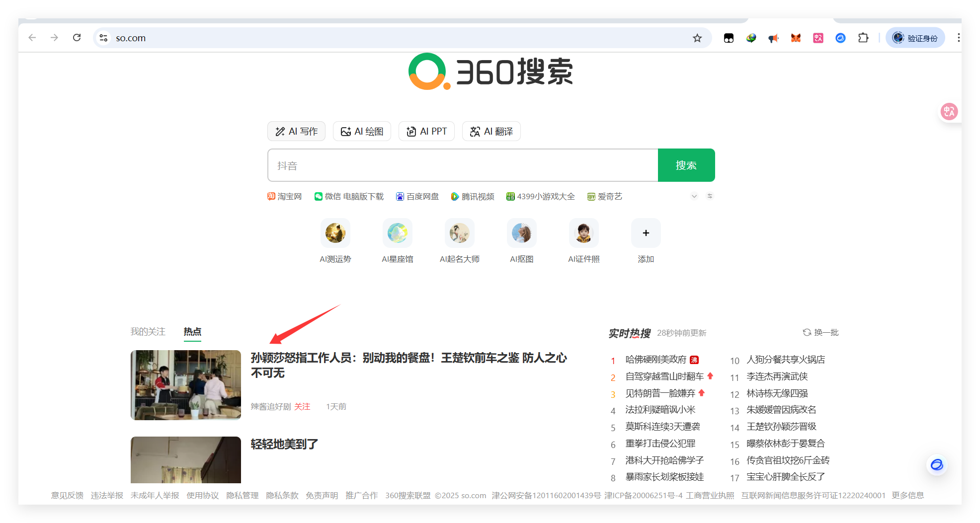Open hot search 重拳打击侵公犯罪
Viewport: 980px width, 523px height.
click(x=660, y=444)
